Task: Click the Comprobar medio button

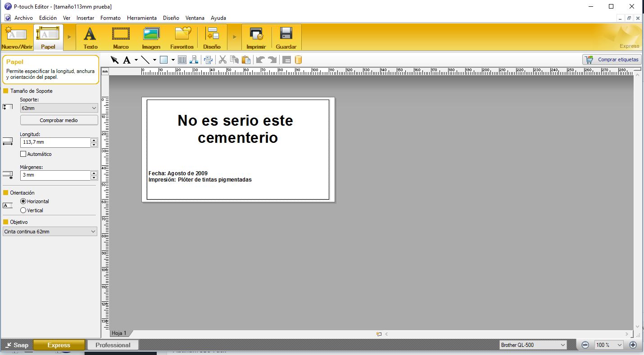Action: click(x=59, y=120)
